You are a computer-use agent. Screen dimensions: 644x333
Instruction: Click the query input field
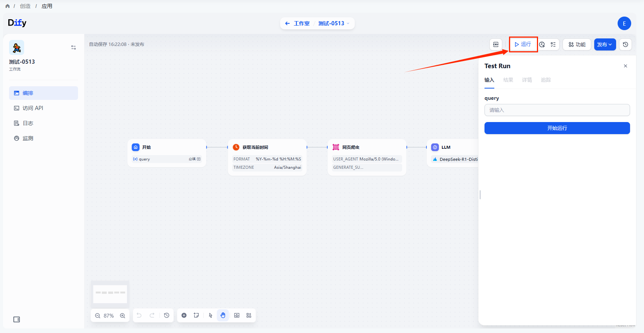click(x=557, y=110)
